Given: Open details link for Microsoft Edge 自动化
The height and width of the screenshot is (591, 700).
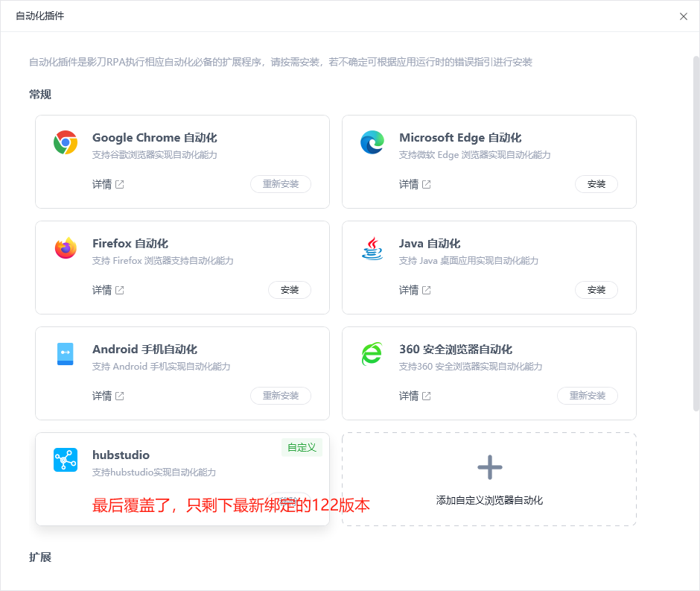Looking at the screenshot, I should [x=415, y=184].
